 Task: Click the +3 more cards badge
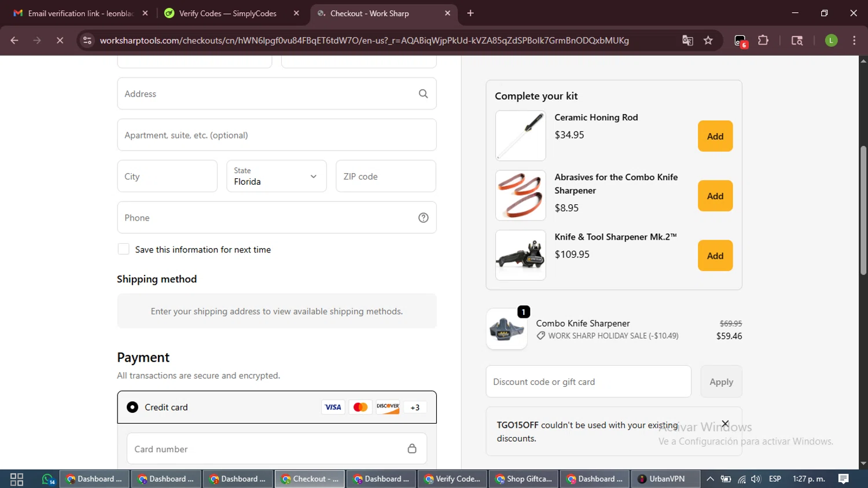click(x=415, y=407)
